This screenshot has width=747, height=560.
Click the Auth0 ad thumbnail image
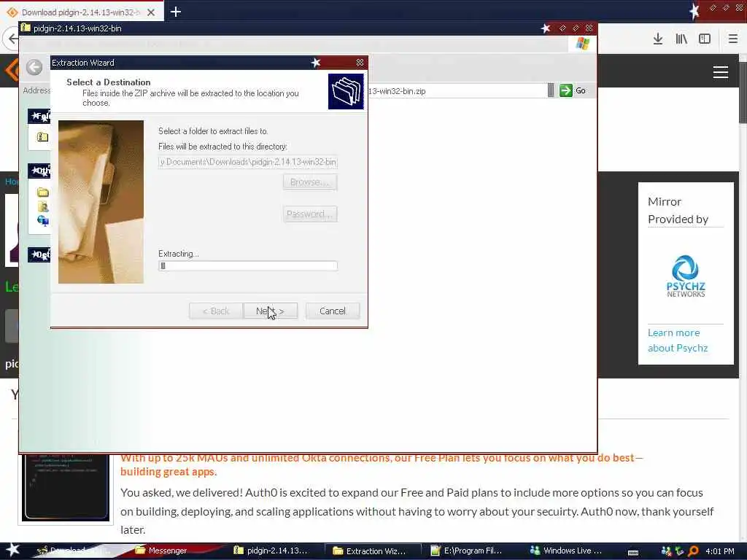click(x=65, y=488)
